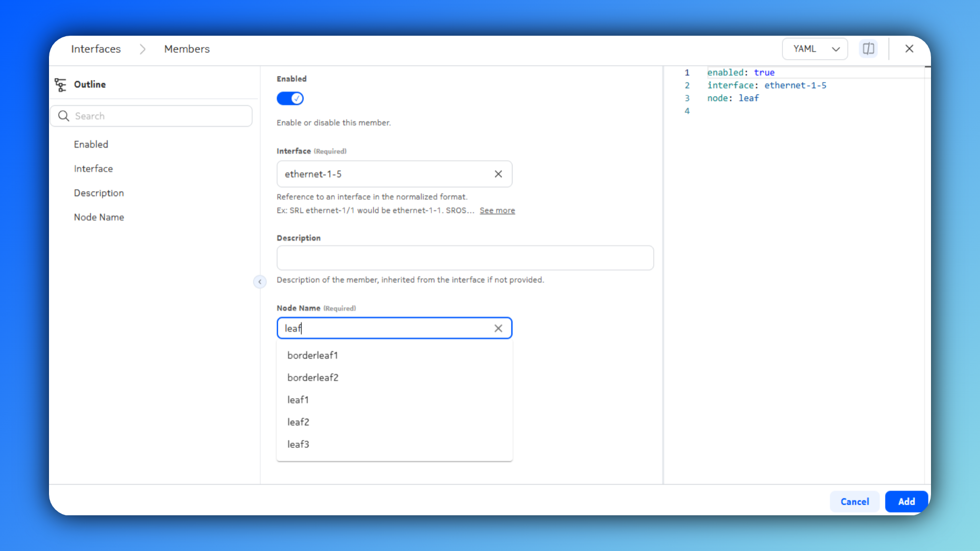Clear the Node Name field text
980x551 pixels.
(498, 329)
